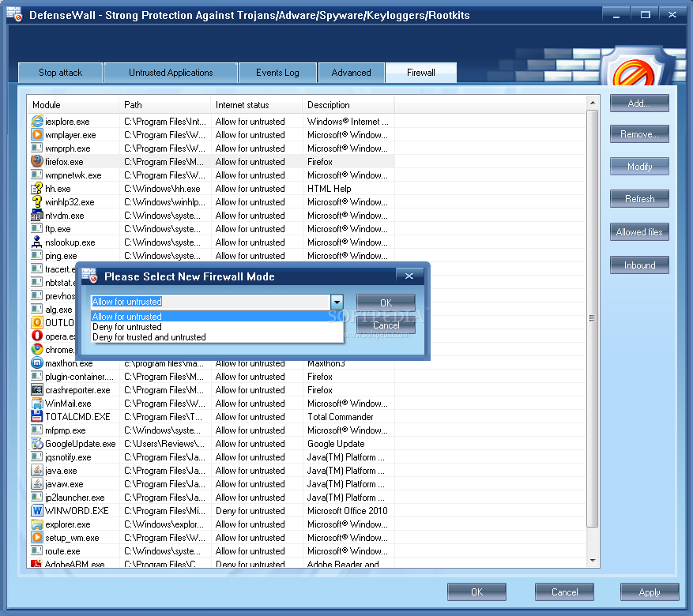Cancel the firewall mode dialog

pos(386,325)
